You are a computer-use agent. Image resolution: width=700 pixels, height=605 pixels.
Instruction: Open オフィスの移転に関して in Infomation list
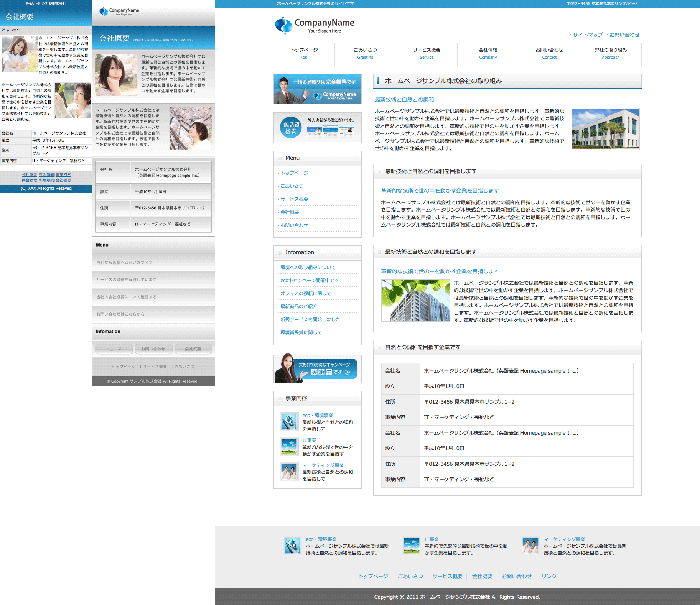(305, 293)
